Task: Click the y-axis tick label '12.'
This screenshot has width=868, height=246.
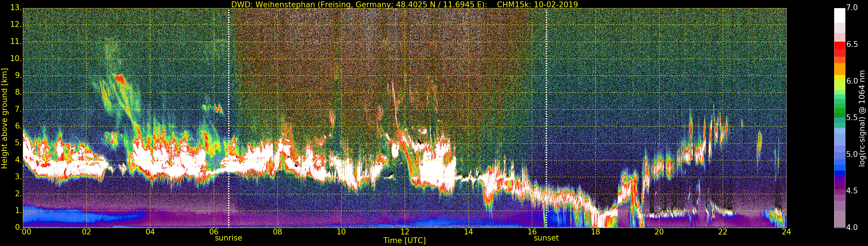Action: (16, 25)
